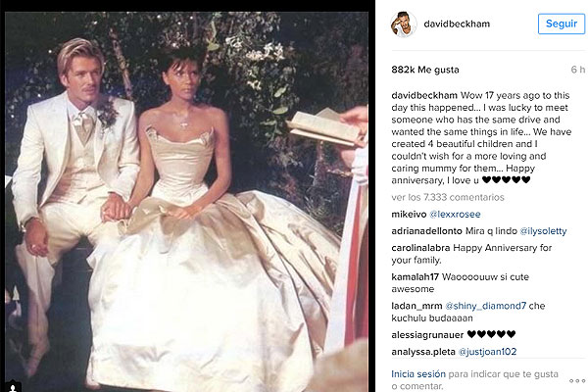Open mention @ilysoletty

(x=543, y=231)
